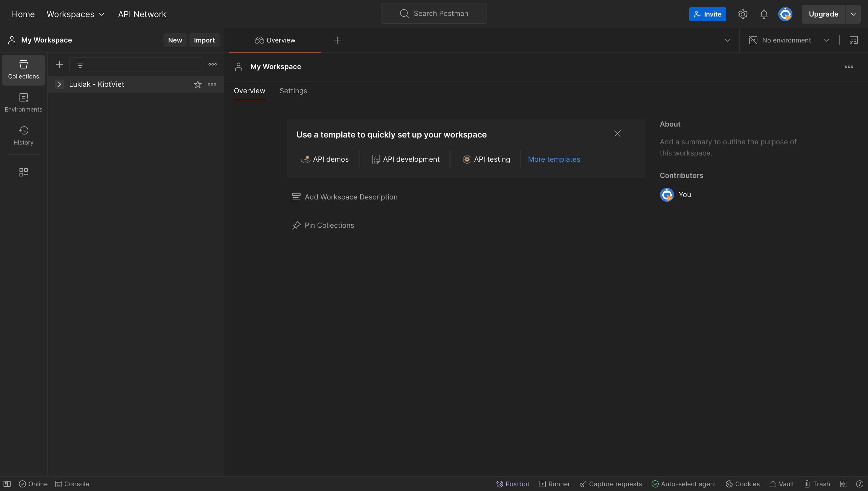This screenshot has height=491, width=868.
Task: Switch to the Settings tab
Action: (x=293, y=91)
